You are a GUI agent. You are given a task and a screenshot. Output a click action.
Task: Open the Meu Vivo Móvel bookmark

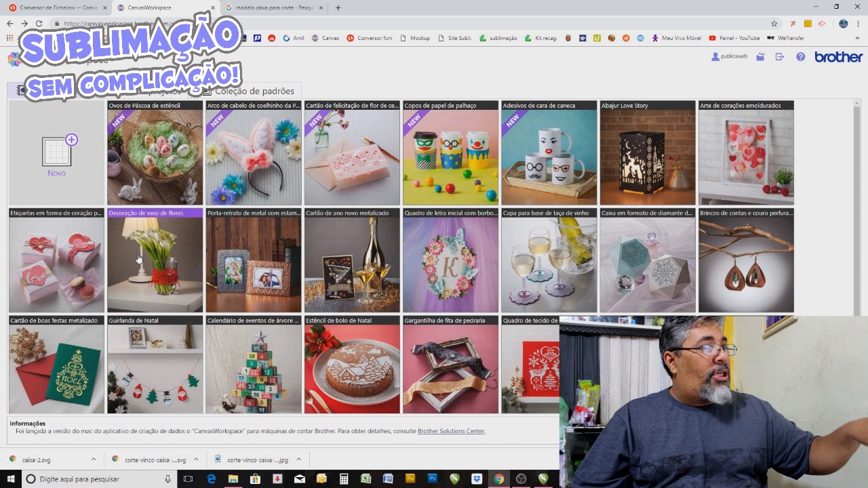click(x=677, y=38)
